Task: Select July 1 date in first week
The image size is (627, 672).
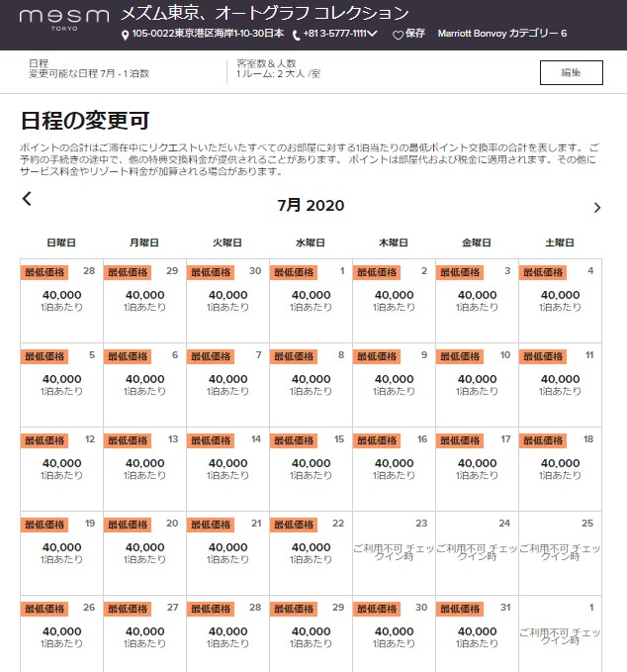Action: click(311, 301)
